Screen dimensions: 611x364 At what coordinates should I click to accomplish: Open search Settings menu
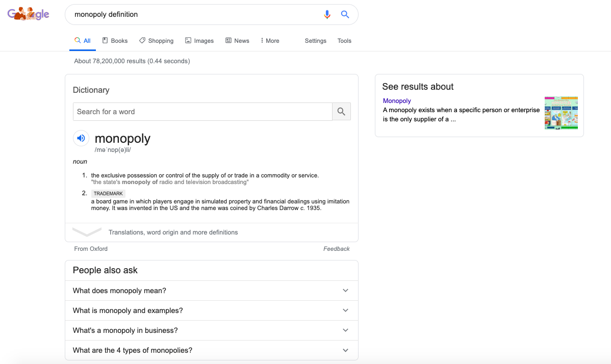315,41
